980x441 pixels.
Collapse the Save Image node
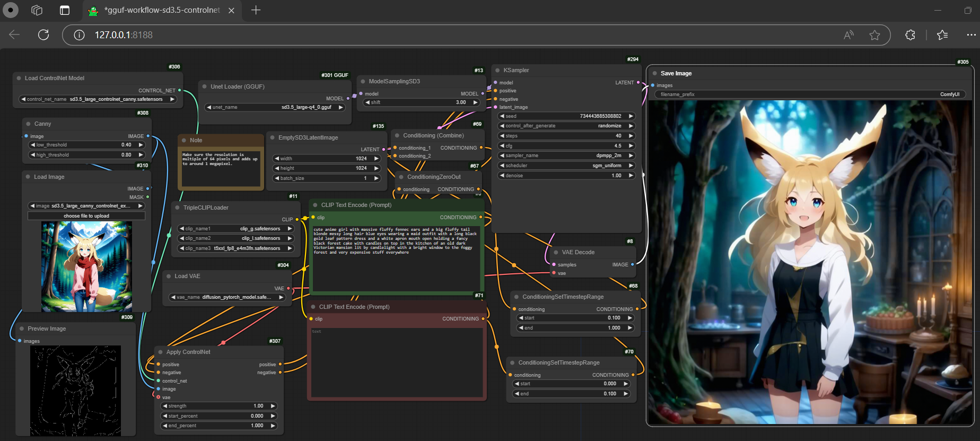click(x=655, y=73)
